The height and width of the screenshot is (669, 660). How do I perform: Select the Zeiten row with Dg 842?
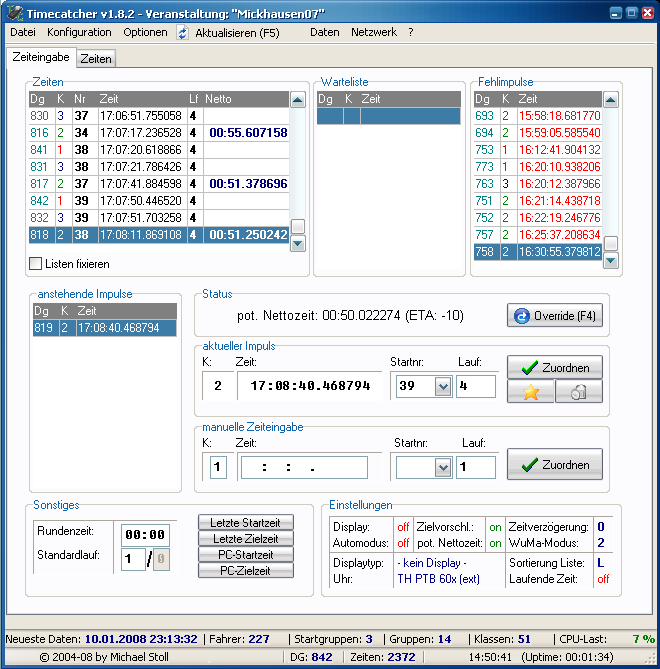159,201
